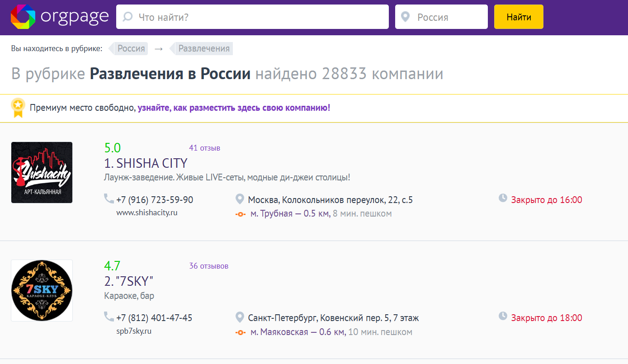Screen dimensions: 628x364
Task: Open the 36 отзывов reviews link
Action: (209, 266)
